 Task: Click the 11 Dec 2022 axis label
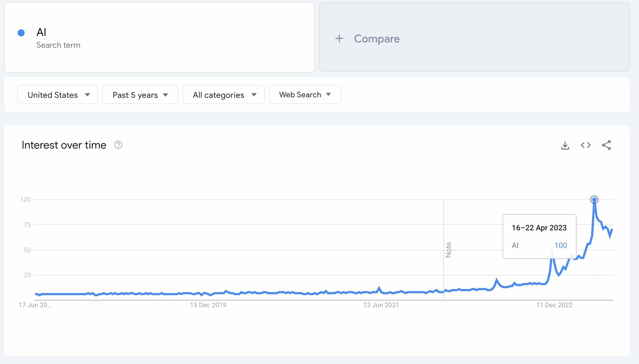(x=554, y=305)
